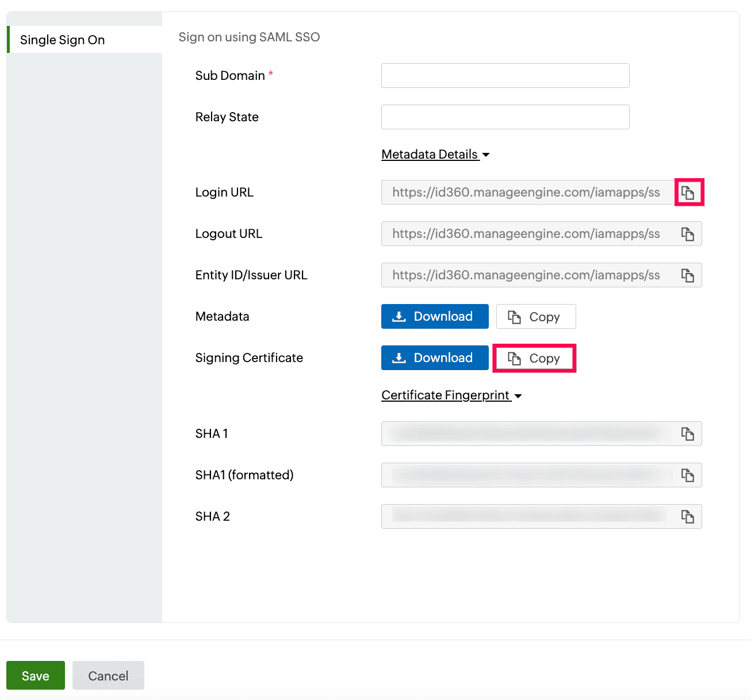
Task: Copy the SHA 2 fingerprint value
Action: coord(688,517)
